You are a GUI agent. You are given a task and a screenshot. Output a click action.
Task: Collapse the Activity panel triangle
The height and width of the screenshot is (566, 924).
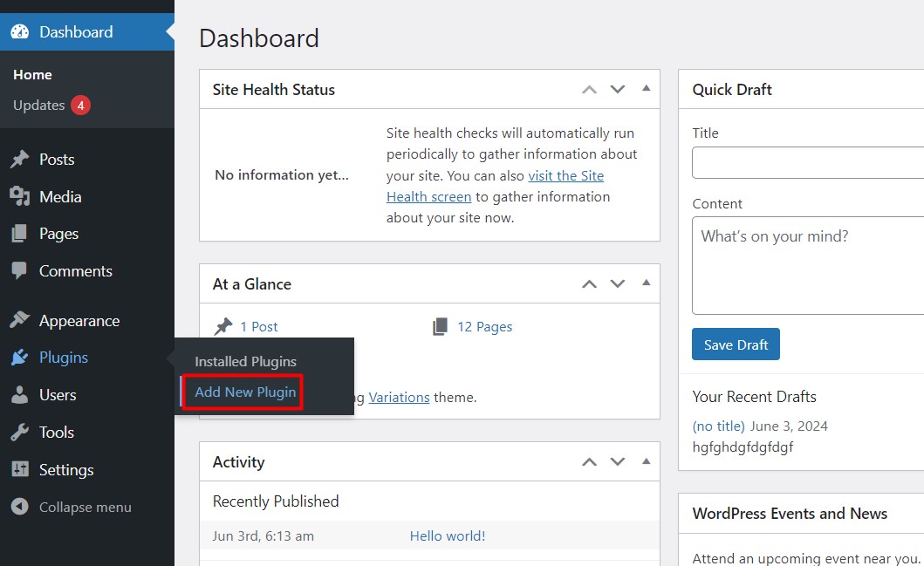[646, 460]
